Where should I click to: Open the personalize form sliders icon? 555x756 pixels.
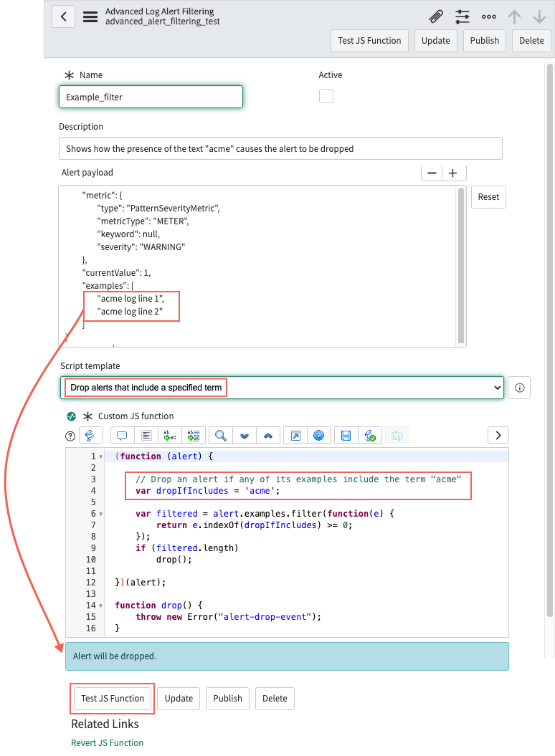point(463,17)
